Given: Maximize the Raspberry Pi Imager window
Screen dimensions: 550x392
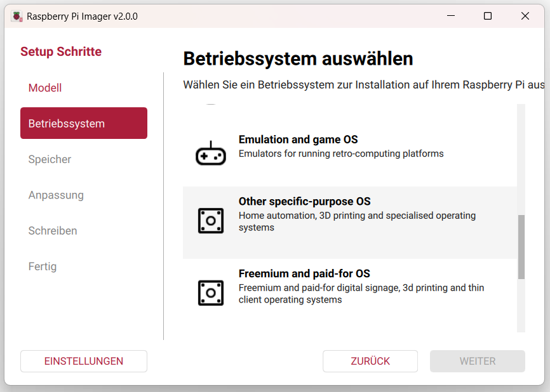Looking at the screenshot, I should 488,16.
